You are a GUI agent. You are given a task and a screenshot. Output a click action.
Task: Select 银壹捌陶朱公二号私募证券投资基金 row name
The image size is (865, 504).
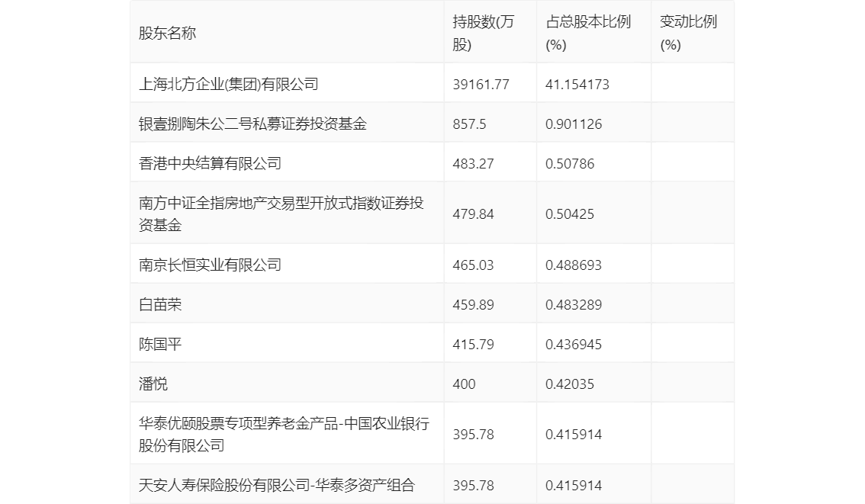tap(252, 124)
